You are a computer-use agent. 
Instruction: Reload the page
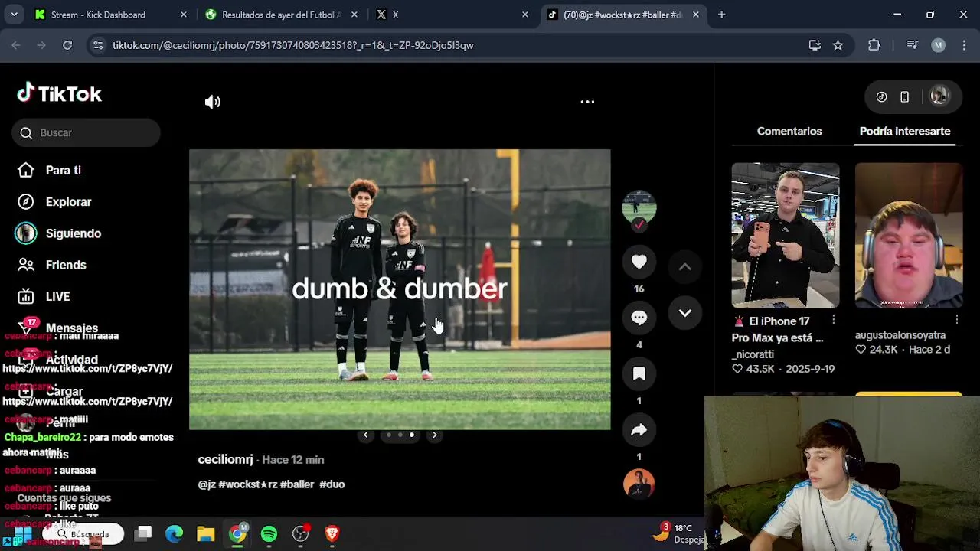(67, 45)
